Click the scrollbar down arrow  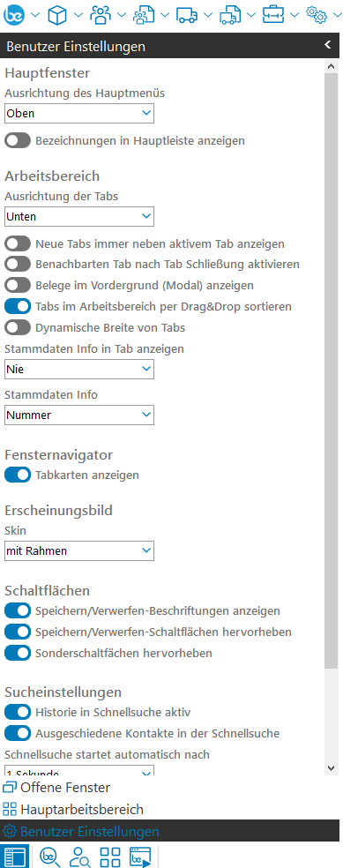pos(331,767)
